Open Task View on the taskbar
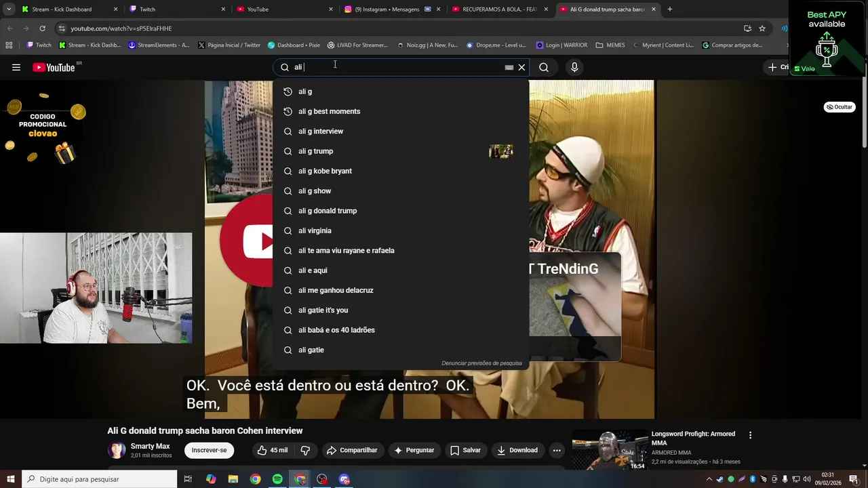This screenshot has width=868, height=488. pyautogui.click(x=188, y=479)
